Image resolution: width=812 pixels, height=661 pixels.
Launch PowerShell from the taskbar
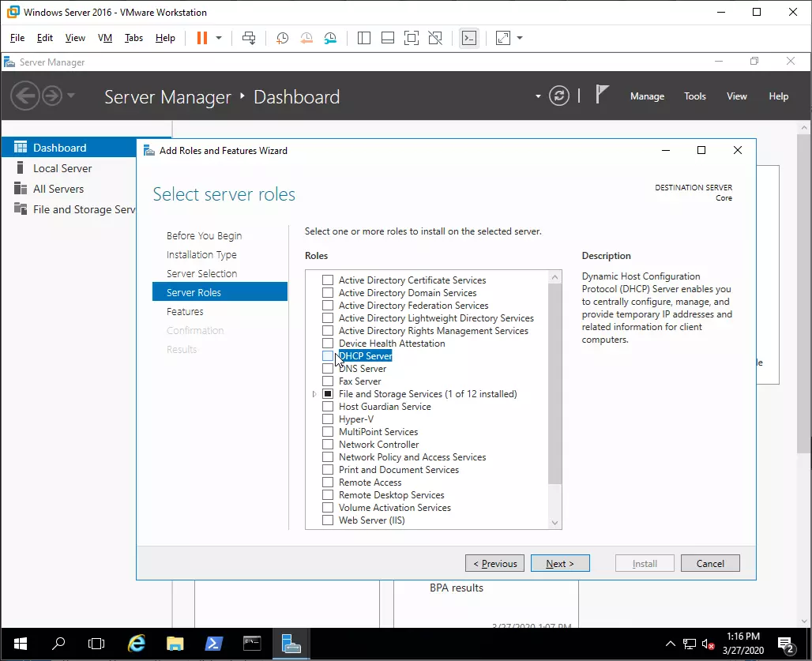point(213,644)
